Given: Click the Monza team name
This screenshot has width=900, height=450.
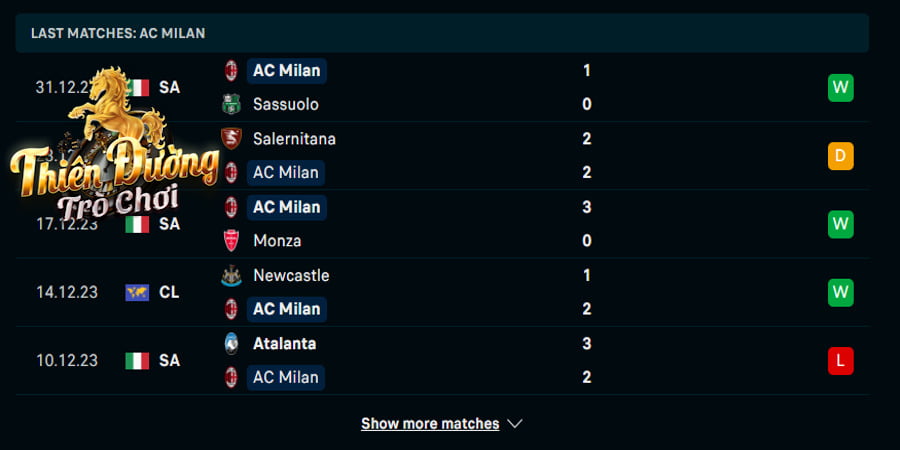Looking at the screenshot, I should 277,240.
